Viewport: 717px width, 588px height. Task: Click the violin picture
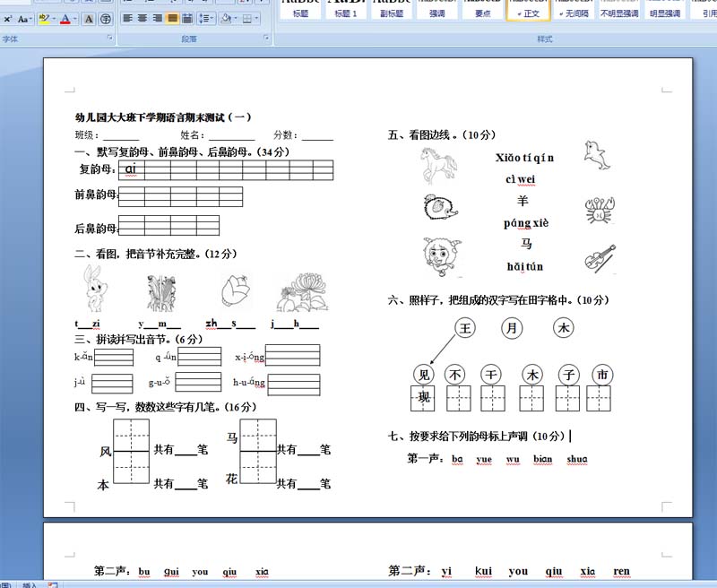600,259
